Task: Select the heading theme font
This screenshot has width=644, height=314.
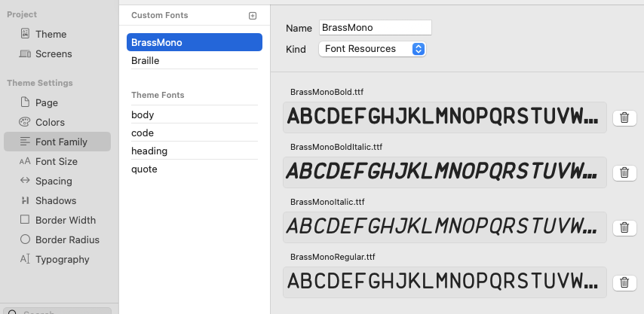Action: coord(149,151)
